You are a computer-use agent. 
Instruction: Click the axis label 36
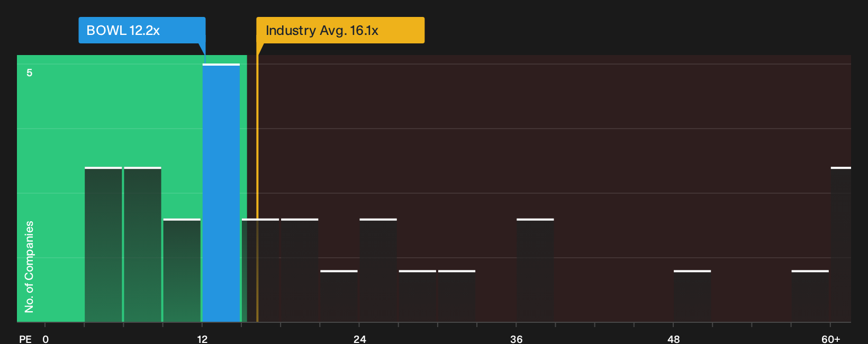517,339
